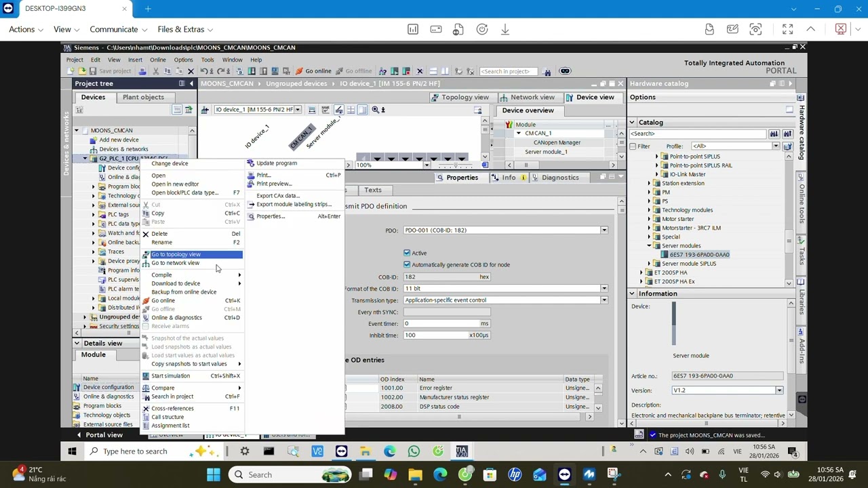Select CANopen Manager in Device overview

[x=557, y=142]
